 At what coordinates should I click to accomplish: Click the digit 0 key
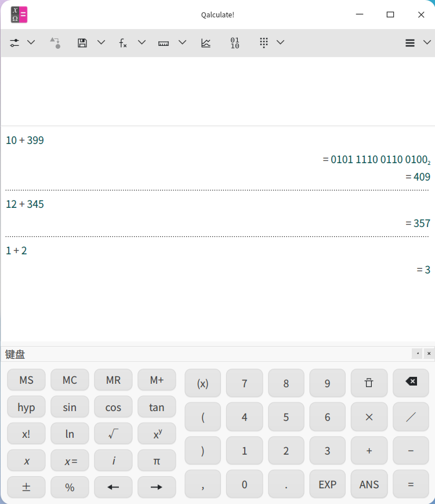click(244, 484)
